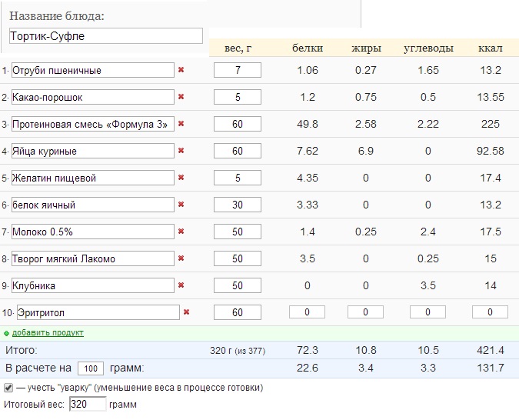Delete the белок яичный ingredient row
The height and width of the screenshot is (420, 519).
click(x=181, y=205)
